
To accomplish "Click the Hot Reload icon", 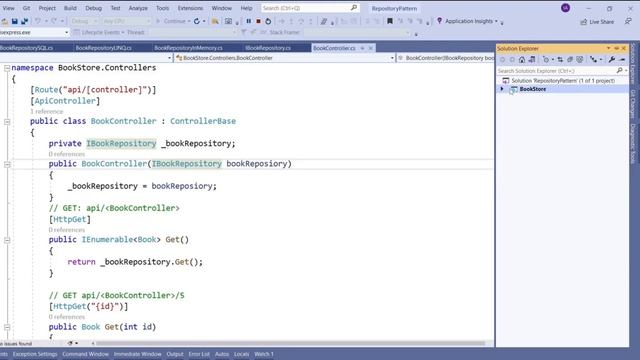I will [x=197, y=21].
